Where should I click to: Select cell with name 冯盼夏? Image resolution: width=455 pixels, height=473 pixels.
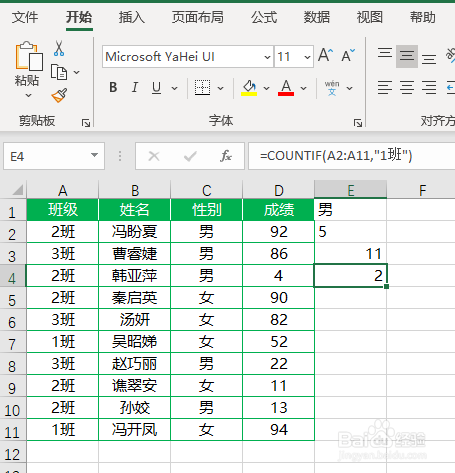coord(134,232)
